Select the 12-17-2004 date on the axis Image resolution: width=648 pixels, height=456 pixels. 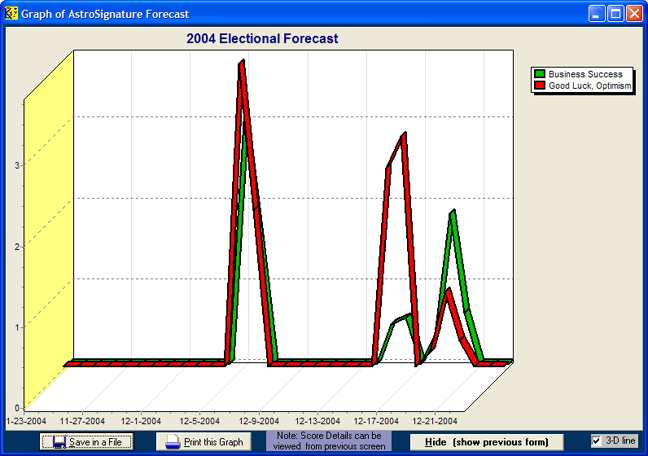[376, 421]
